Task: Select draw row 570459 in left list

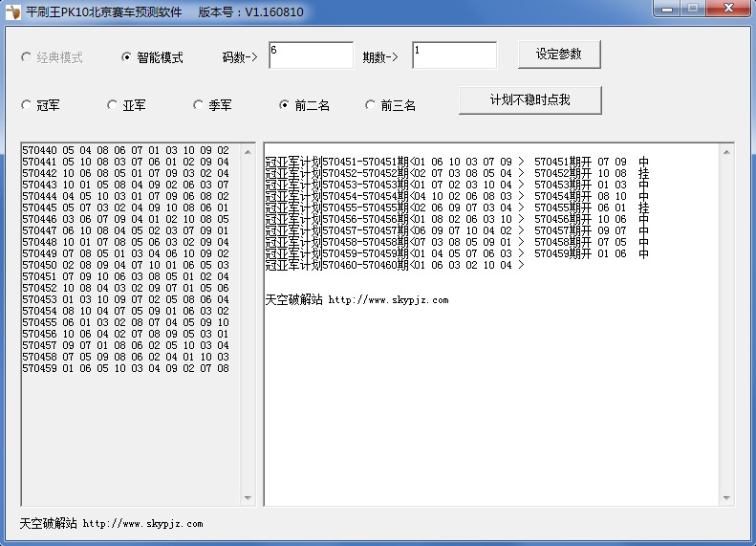Action: pyautogui.click(x=125, y=368)
